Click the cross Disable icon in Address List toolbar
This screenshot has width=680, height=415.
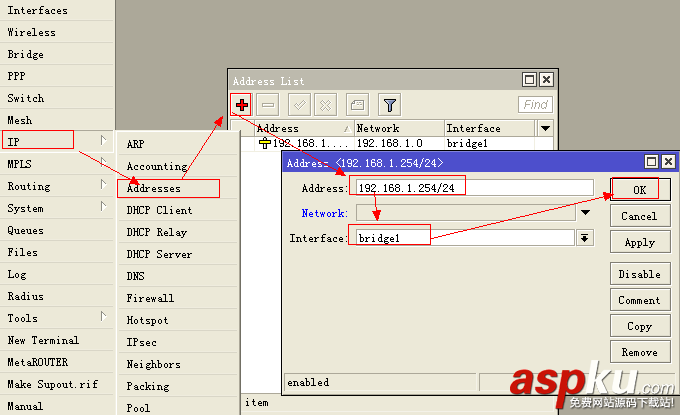pos(325,105)
